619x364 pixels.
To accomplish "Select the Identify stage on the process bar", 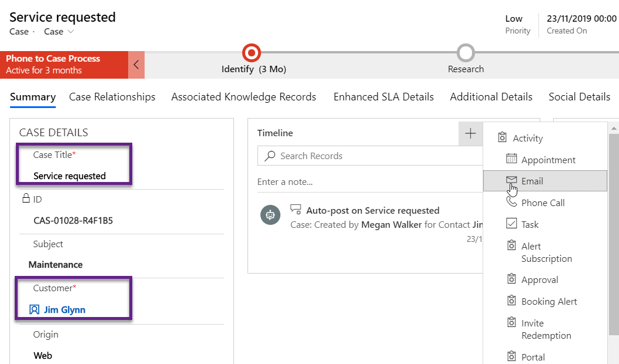I will tap(251, 52).
